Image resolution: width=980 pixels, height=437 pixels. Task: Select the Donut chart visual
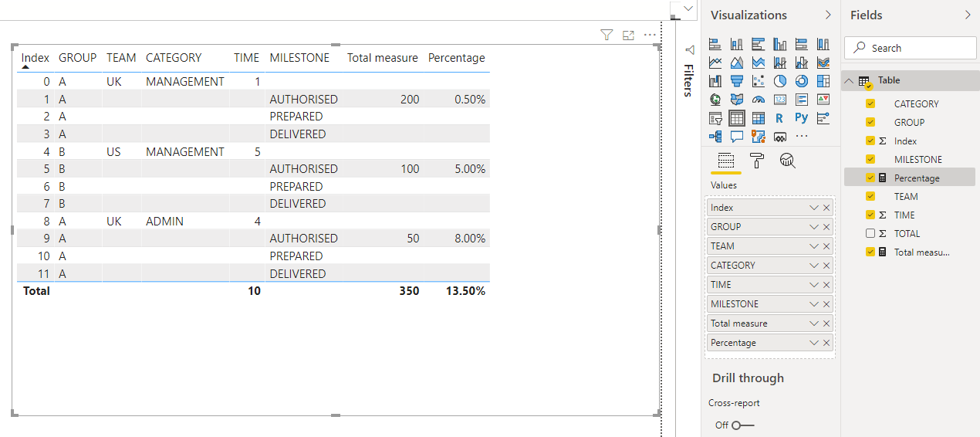coord(801,81)
